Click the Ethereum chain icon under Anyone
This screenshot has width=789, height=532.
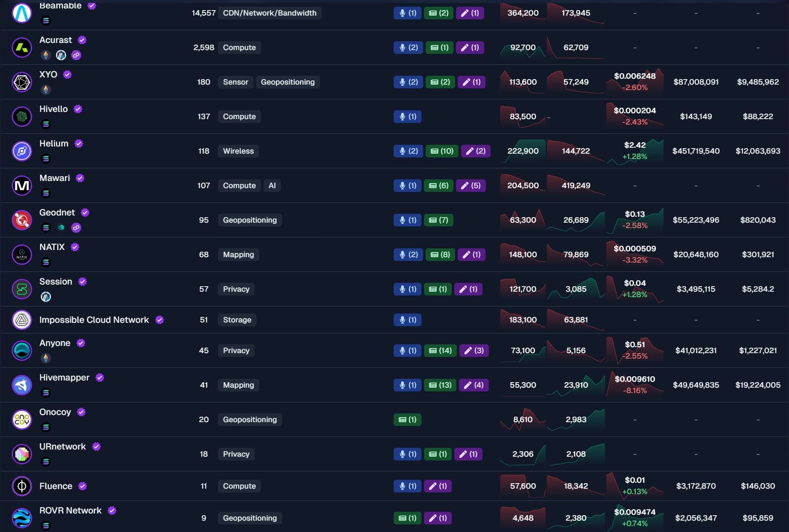(46, 358)
